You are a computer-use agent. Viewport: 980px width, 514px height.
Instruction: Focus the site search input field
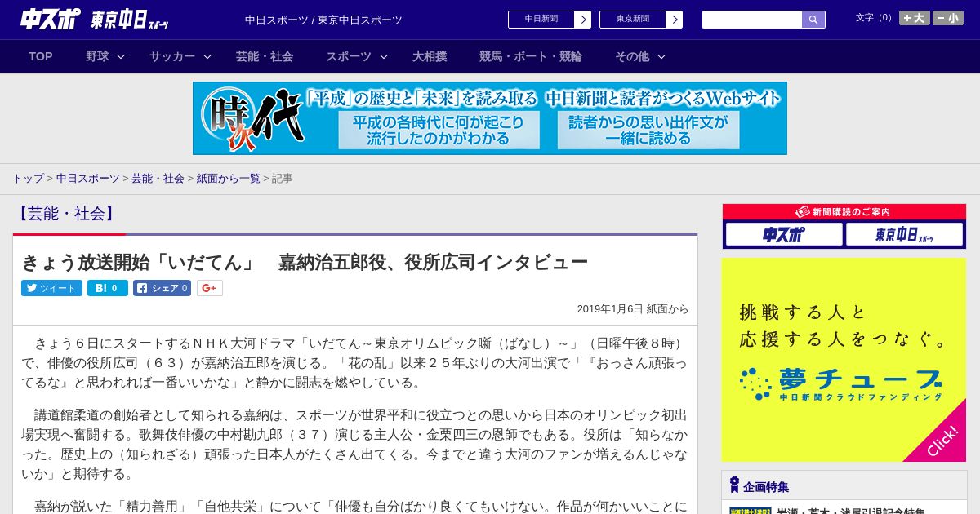click(752, 20)
